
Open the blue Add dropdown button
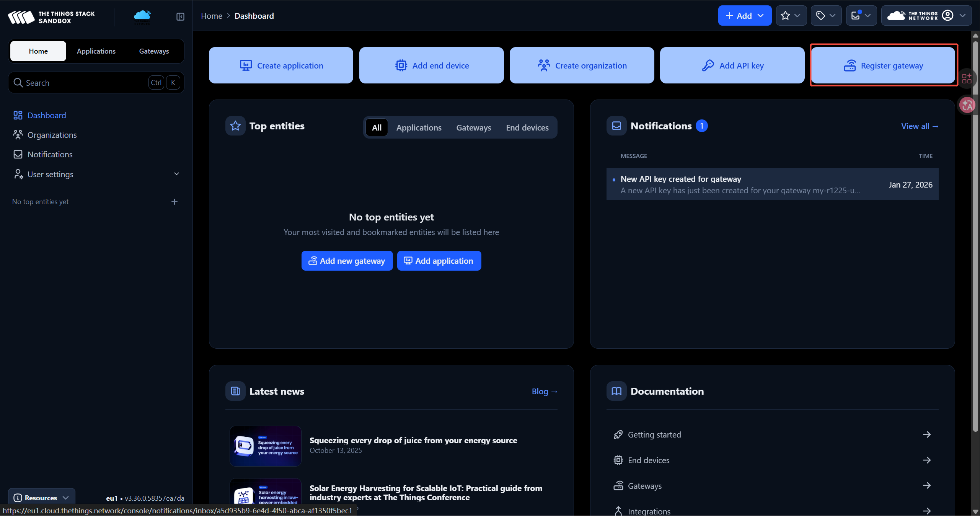744,16
